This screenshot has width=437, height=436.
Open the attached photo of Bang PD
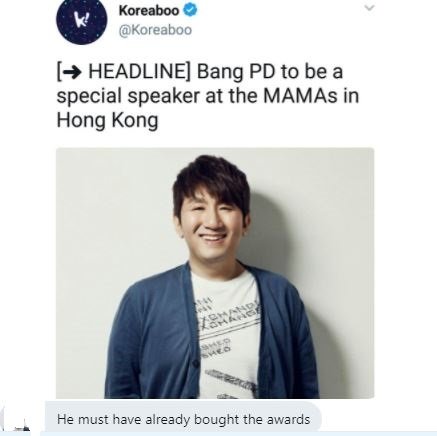215,273
